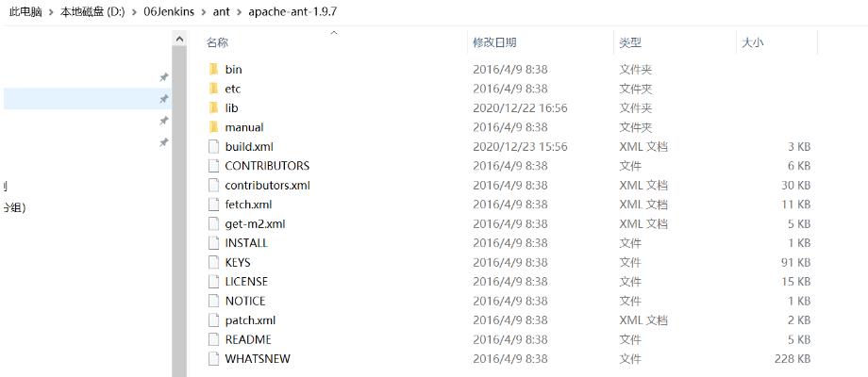The height and width of the screenshot is (377, 868).
Task: Select the build.xml file name
Action: tap(249, 146)
